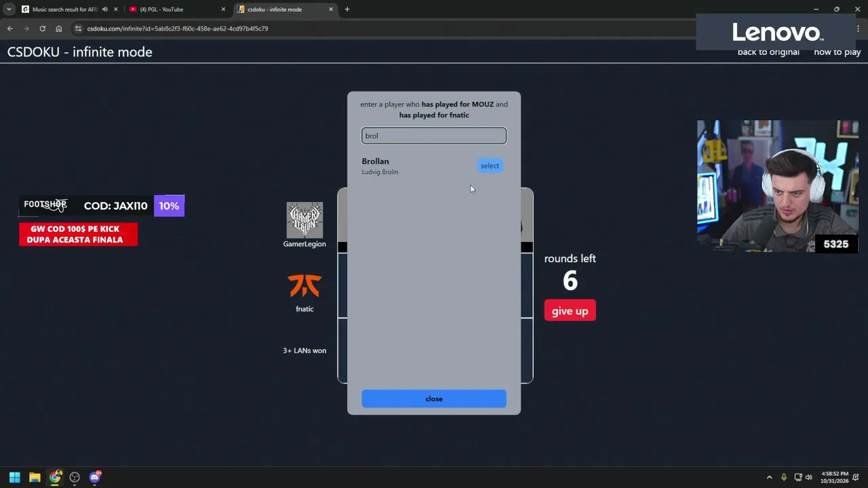Click the fnatic team logo
Image resolution: width=868 pixels, height=488 pixels.
coord(304,286)
